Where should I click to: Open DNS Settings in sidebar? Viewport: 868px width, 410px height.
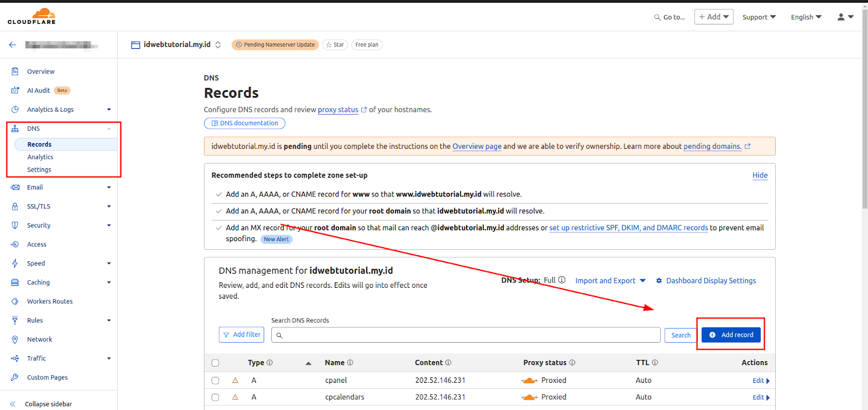[x=39, y=169]
